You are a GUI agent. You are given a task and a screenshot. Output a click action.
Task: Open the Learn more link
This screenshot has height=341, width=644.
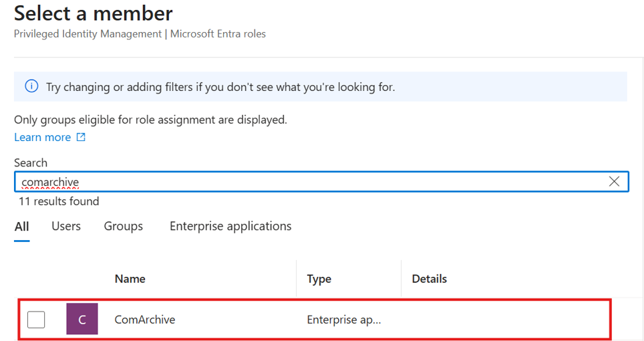(x=42, y=137)
